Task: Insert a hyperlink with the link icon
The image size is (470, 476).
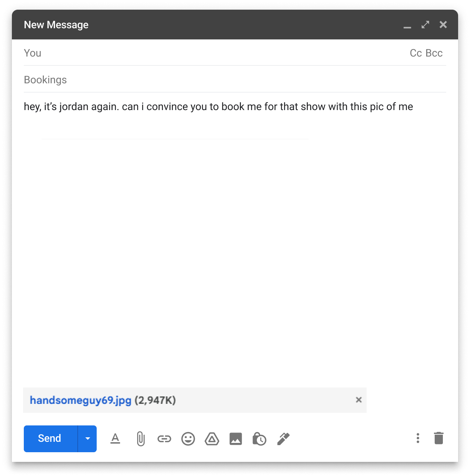Action: pos(164,438)
